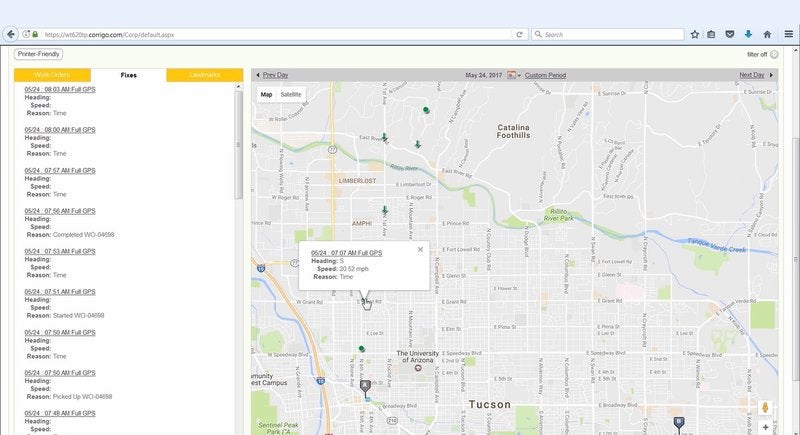
Task: Switch to the Work Orders tab
Action: coord(52,75)
